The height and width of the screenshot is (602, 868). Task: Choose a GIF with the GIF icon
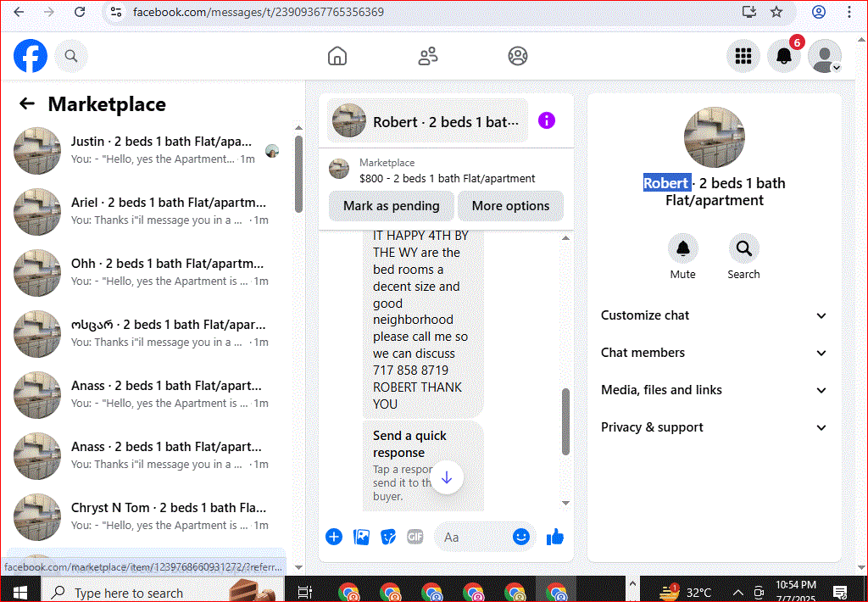[x=415, y=537]
